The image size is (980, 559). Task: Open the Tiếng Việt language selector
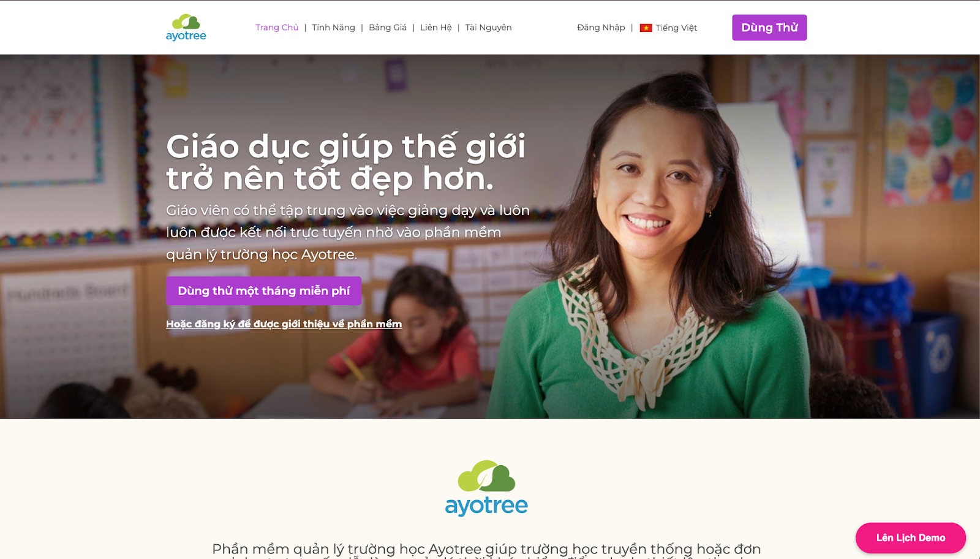pyautogui.click(x=676, y=28)
